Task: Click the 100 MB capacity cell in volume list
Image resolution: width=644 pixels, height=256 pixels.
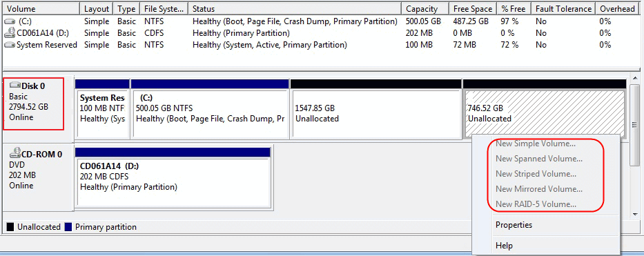Action: tap(419, 45)
